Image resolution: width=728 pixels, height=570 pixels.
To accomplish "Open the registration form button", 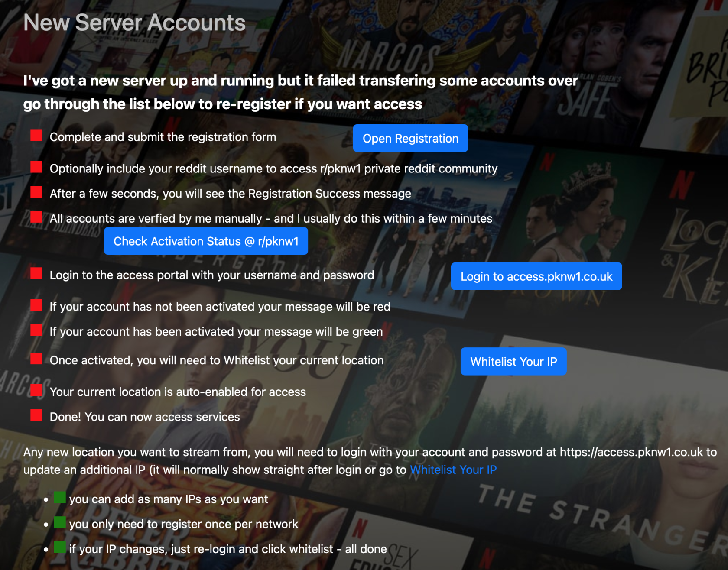I will 410,138.
